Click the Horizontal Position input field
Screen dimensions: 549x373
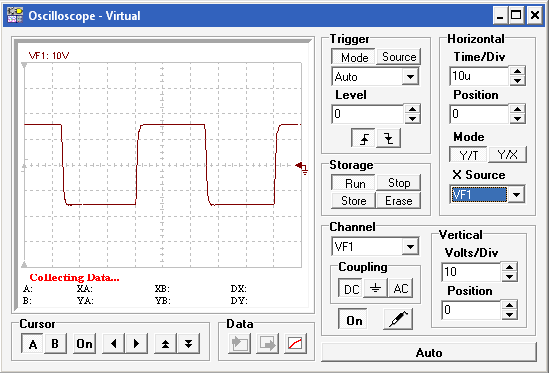pyautogui.click(x=479, y=114)
